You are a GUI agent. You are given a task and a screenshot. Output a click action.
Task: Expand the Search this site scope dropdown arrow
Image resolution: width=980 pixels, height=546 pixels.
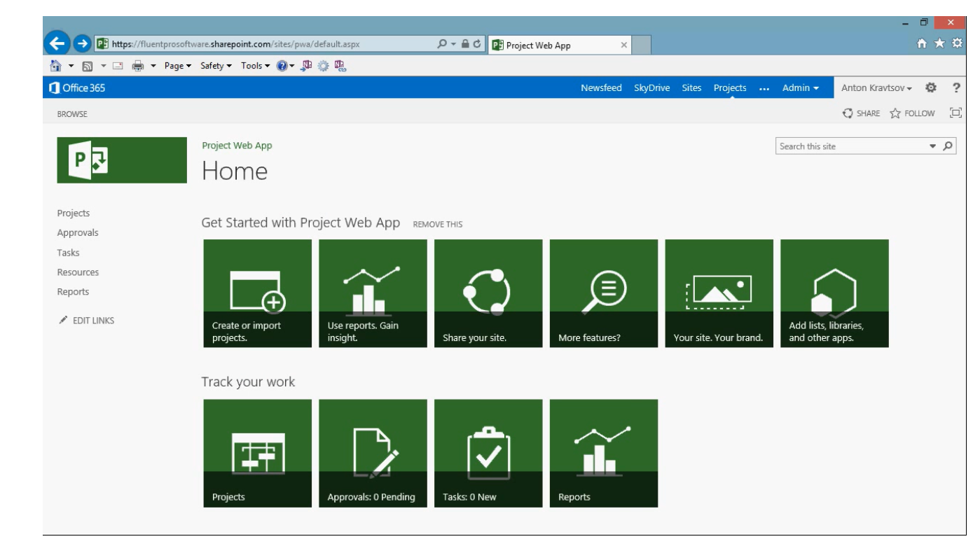pos(932,146)
